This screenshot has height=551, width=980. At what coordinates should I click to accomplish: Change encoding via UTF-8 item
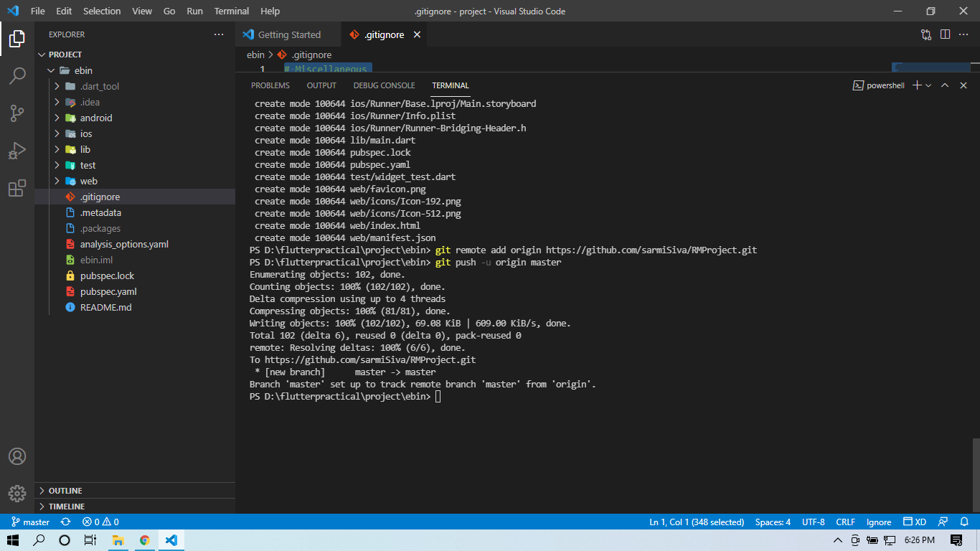[x=814, y=522]
